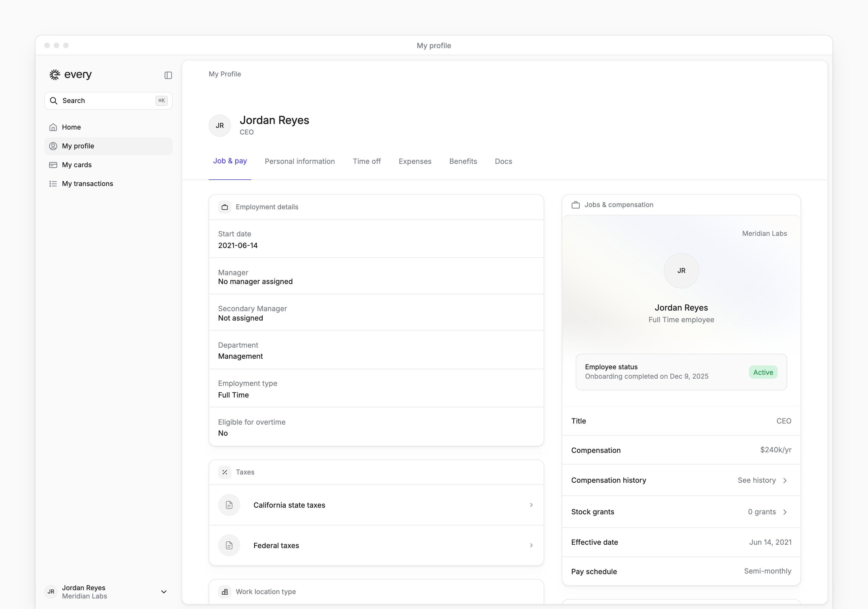Image resolution: width=868 pixels, height=609 pixels.
Task: Click the Federal taxes document icon
Action: click(229, 546)
